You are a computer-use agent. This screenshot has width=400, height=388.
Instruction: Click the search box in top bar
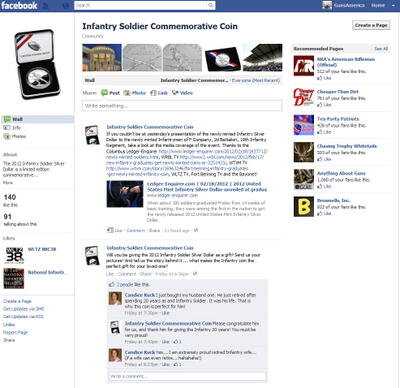point(145,5)
